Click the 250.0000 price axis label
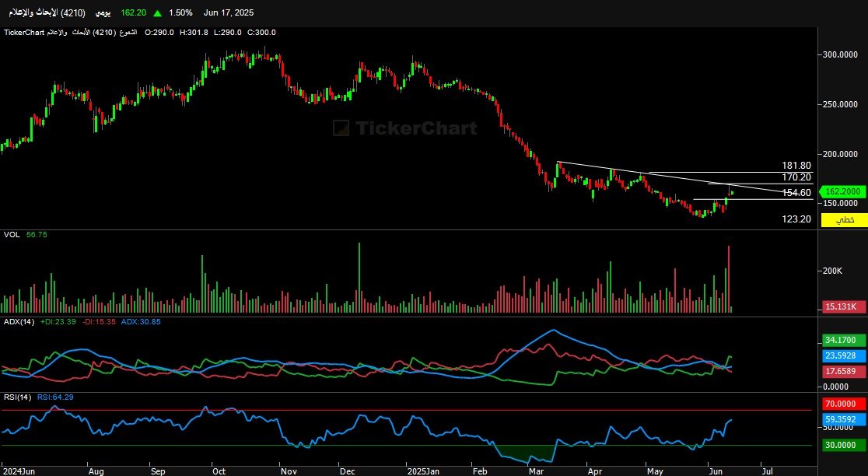The width and height of the screenshot is (868, 476). click(x=840, y=104)
